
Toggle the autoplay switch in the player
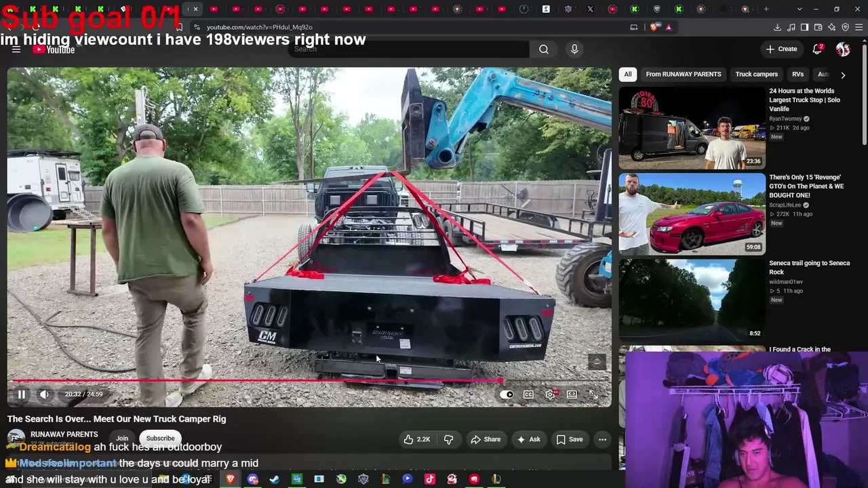507,394
